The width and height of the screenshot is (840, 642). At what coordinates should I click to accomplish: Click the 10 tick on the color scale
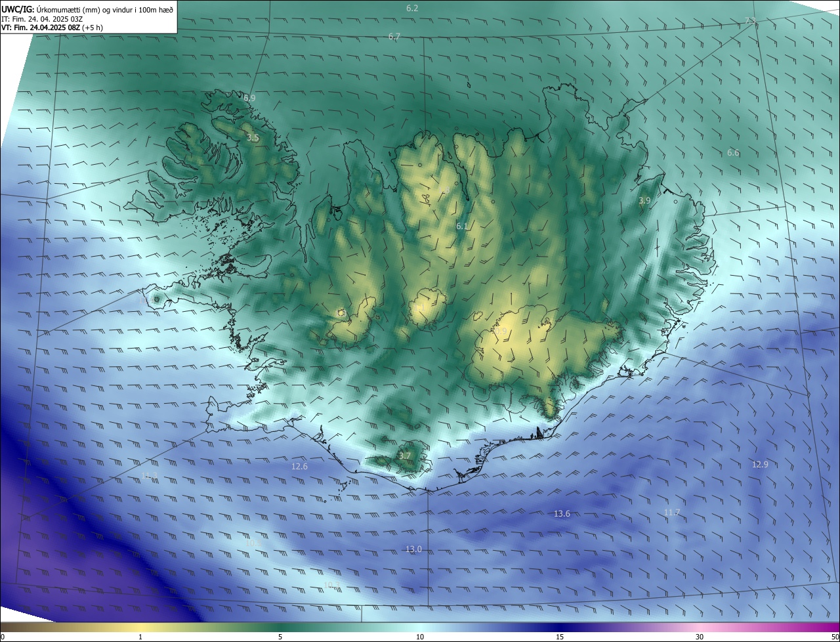click(x=420, y=637)
